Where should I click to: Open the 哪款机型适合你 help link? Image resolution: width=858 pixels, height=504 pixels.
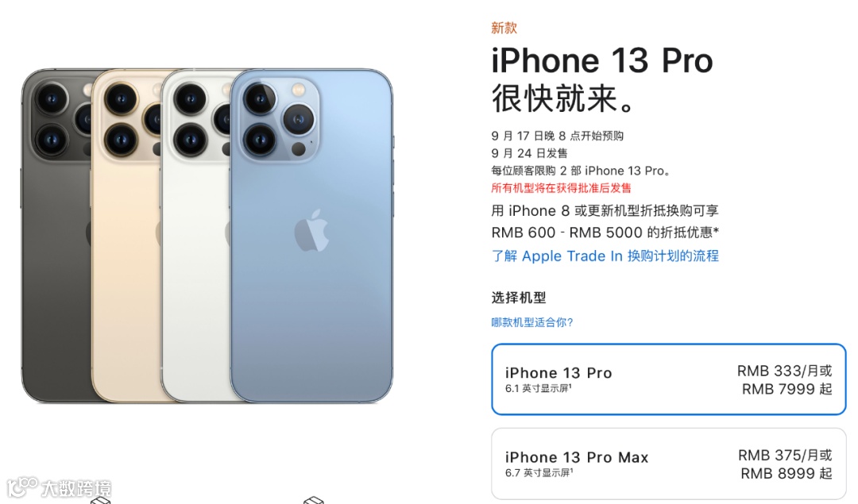tap(531, 322)
